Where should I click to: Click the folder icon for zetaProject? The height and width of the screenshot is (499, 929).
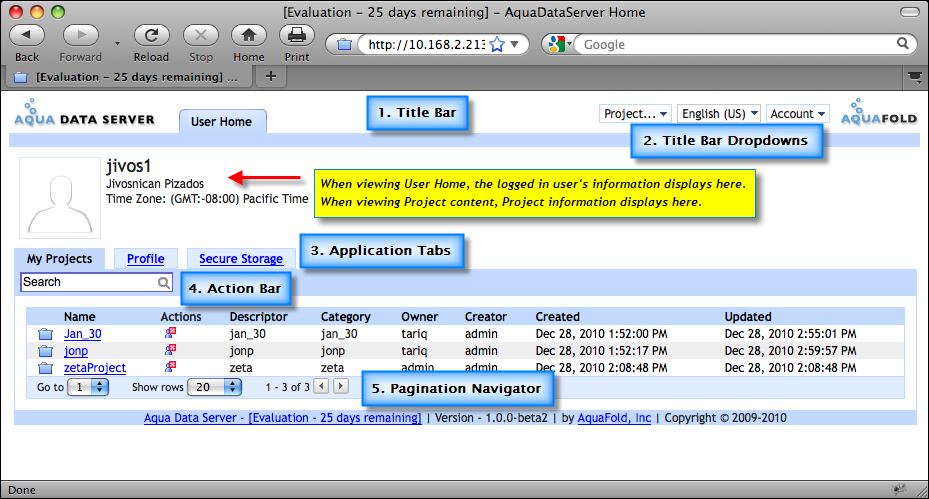pyautogui.click(x=46, y=368)
